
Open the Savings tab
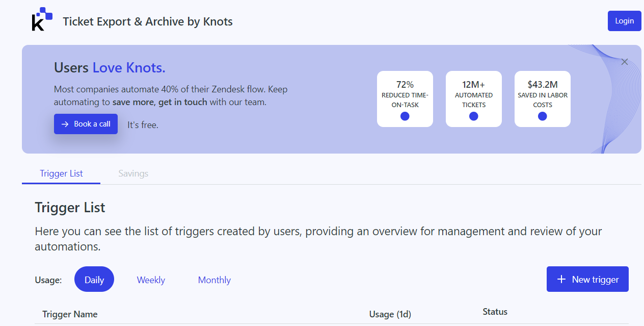pos(133,173)
